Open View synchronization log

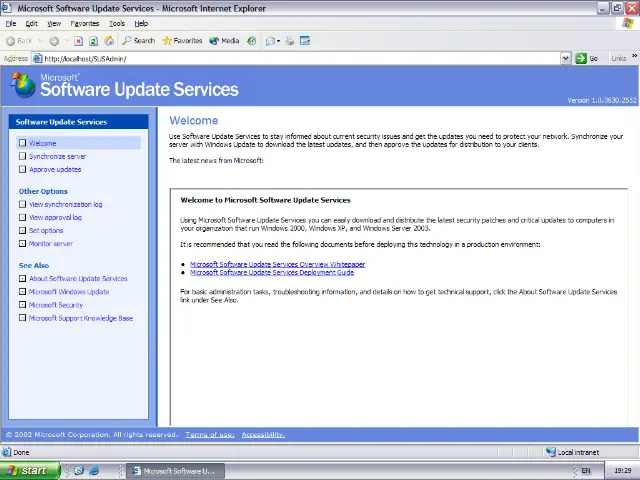[x=65, y=204]
